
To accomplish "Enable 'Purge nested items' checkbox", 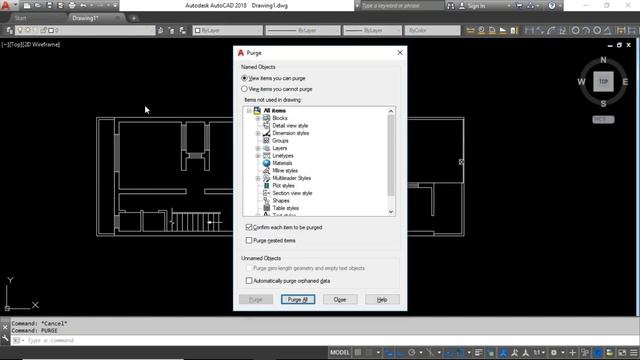I will pyautogui.click(x=249, y=240).
